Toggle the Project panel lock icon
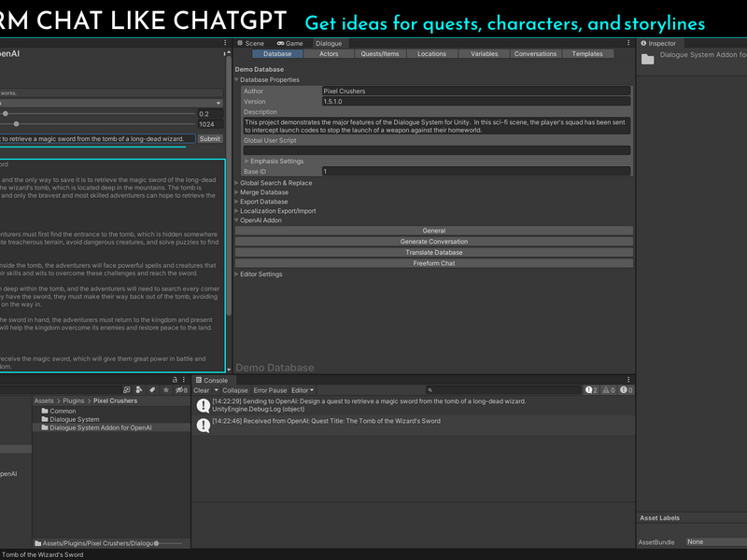 click(175, 380)
